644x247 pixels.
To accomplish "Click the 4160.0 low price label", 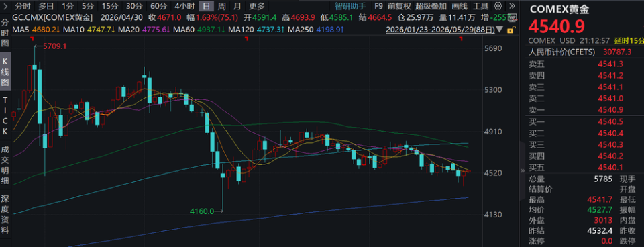I will 202,211.
